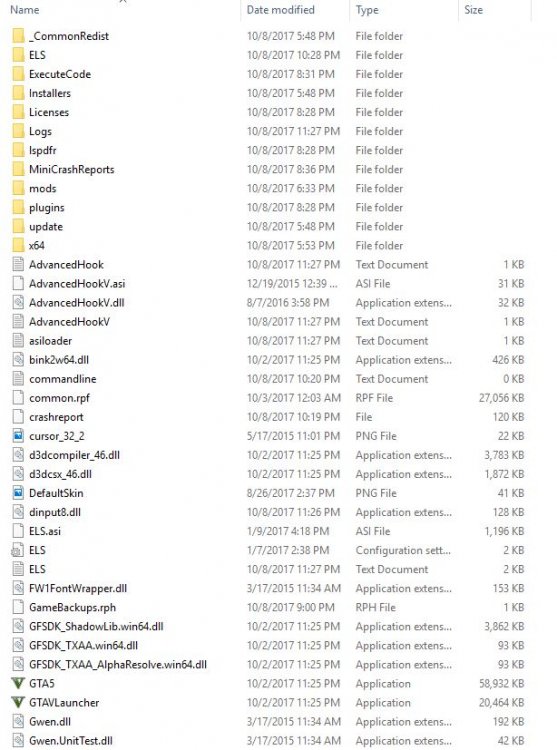Sort files by the Name column header
Image resolution: width=557 pixels, height=750 pixels.
(x=24, y=10)
